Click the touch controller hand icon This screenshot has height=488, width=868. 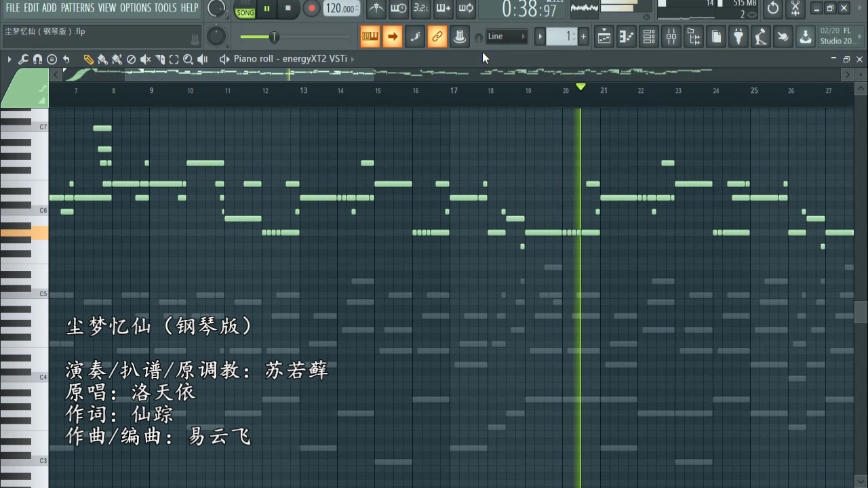(783, 37)
